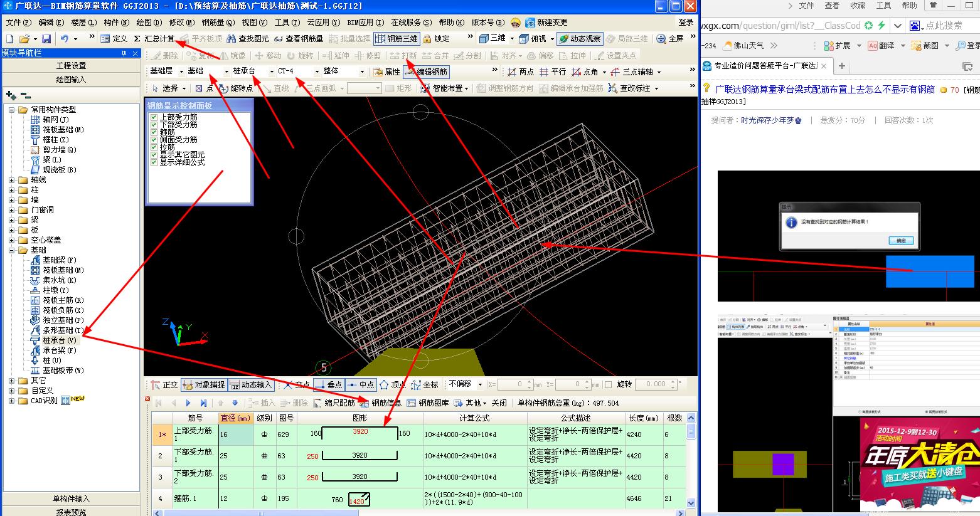
Task: Toggle 动态观察 dynamic orbit
Action: click(580, 38)
